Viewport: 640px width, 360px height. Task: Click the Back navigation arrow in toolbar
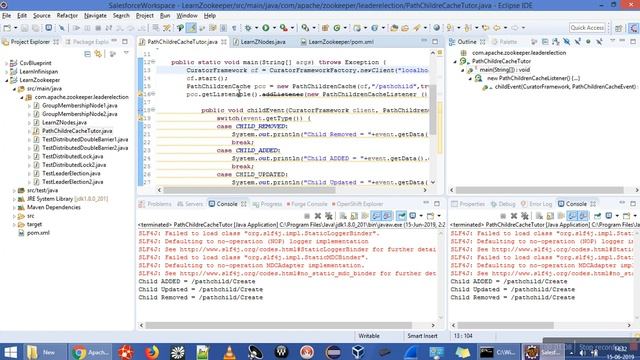497,28
